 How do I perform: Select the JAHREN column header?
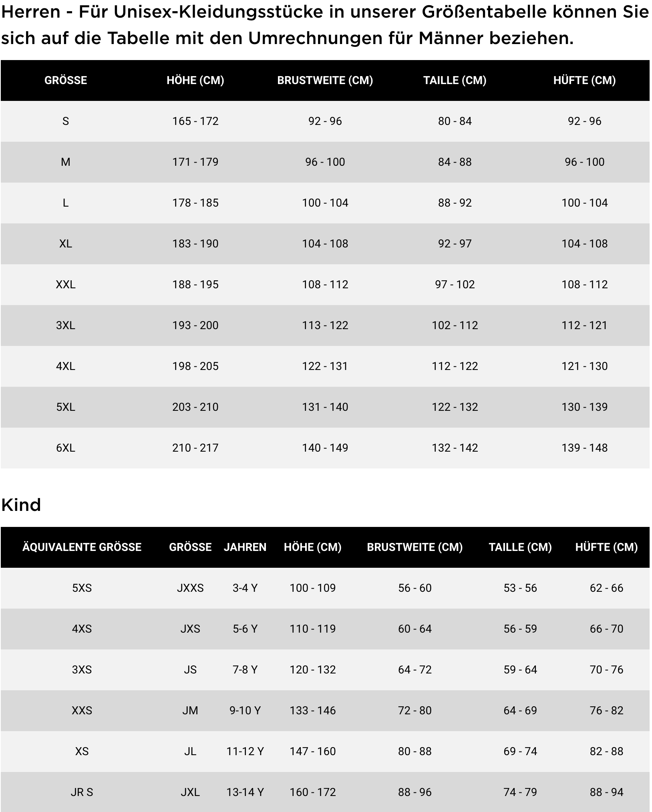(245, 547)
